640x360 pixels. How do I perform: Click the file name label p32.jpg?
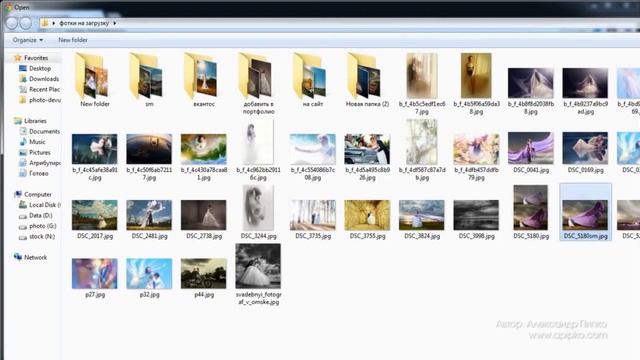coord(149,295)
